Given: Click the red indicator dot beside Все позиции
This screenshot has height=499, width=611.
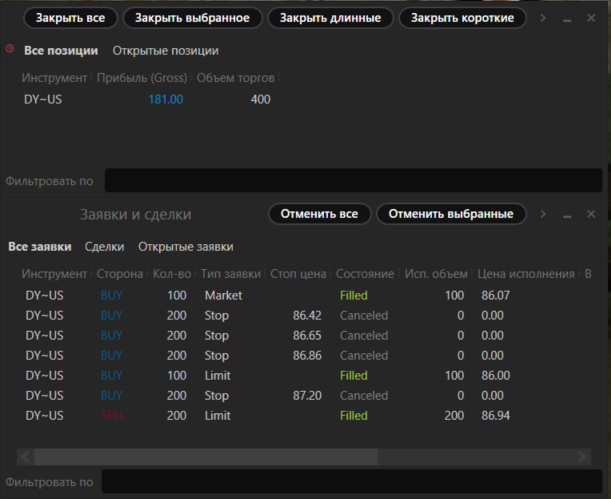Looking at the screenshot, I should (10, 49).
